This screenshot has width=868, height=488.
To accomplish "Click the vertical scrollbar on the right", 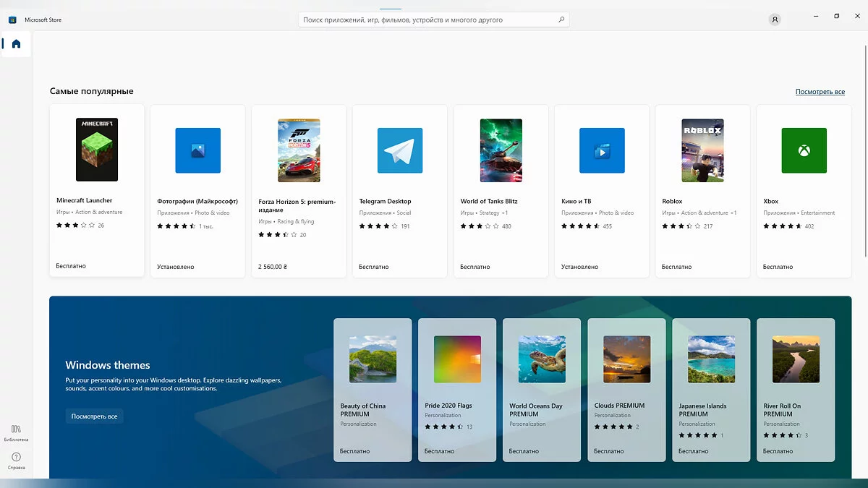I will (864, 145).
